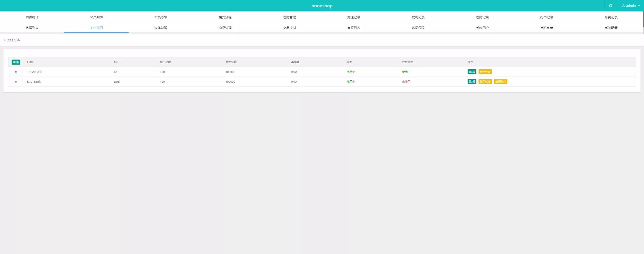Click the 支付方式 breadcrumb link
Viewport: 644px width, 254px height.
tap(13, 40)
